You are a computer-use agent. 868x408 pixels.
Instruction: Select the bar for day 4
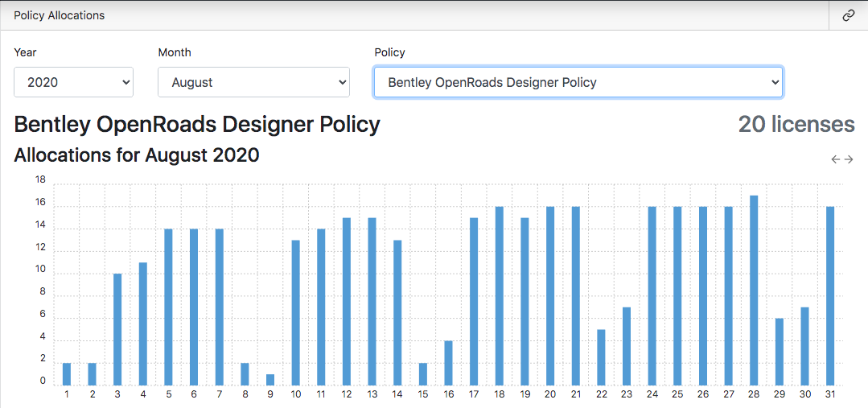click(143, 324)
